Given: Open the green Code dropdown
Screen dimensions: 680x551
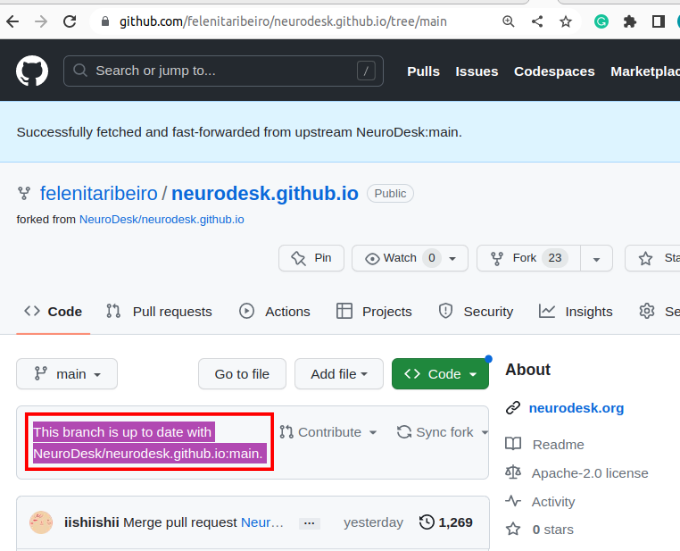Looking at the screenshot, I should pos(441,374).
